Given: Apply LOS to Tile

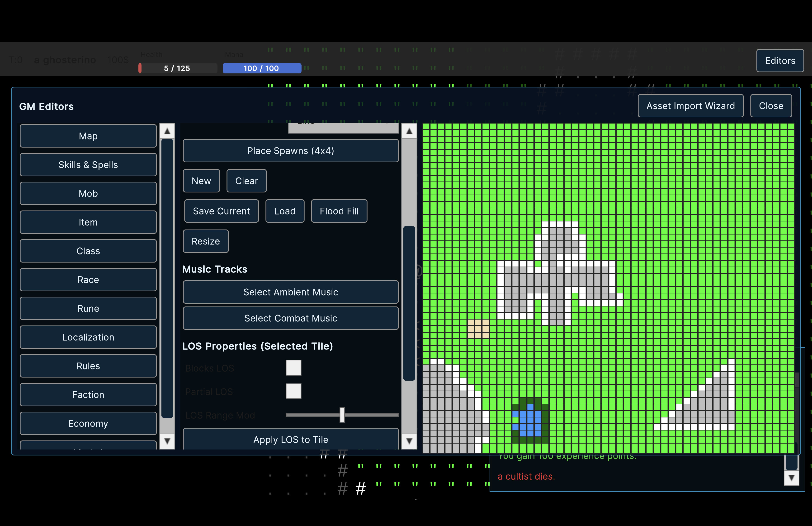Looking at the screenshot, I should pyautogui.click(x=290, y=440).
